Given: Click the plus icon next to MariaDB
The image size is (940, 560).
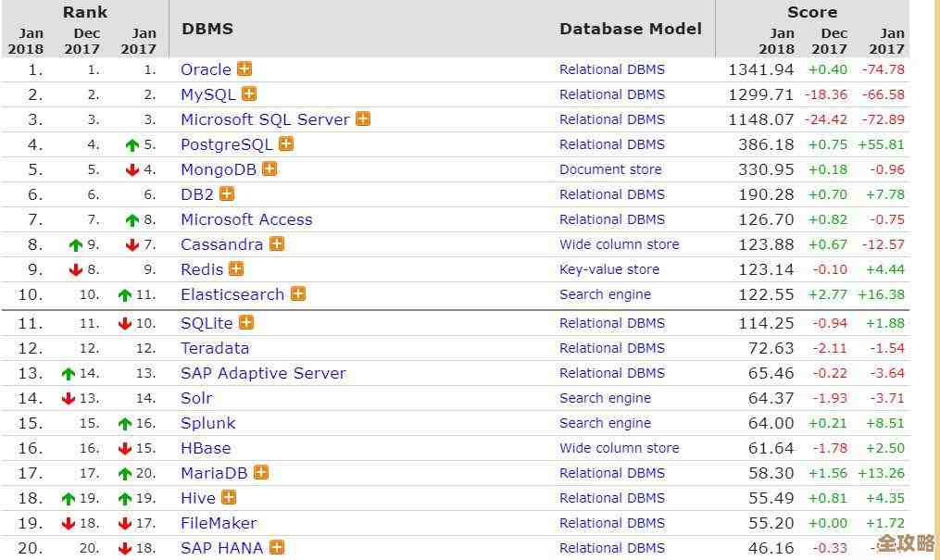Looking at the screenshot, I should pos(261,473).
